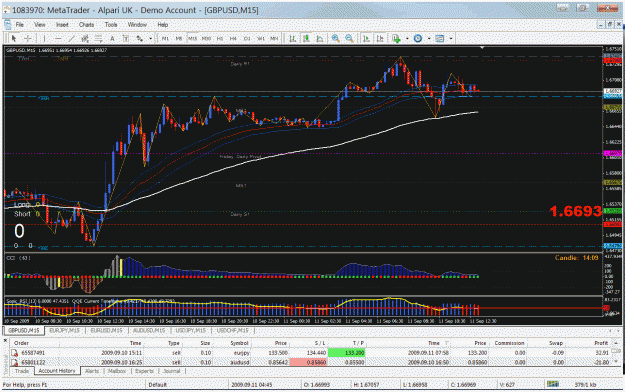This screenshot has width=625, height=392.
Task: Expand the periods clock dropdown arrow
Action: coord(429,39)
